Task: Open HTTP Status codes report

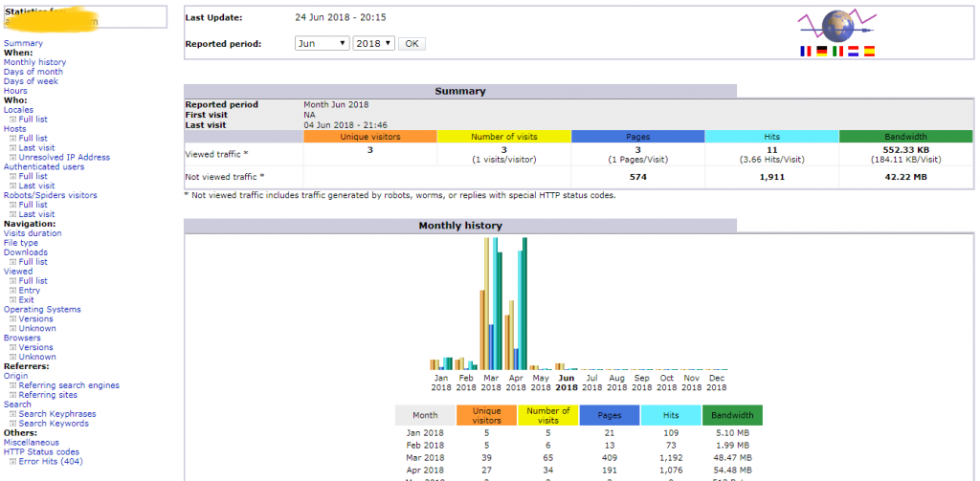Action: [x=41, y=452]
